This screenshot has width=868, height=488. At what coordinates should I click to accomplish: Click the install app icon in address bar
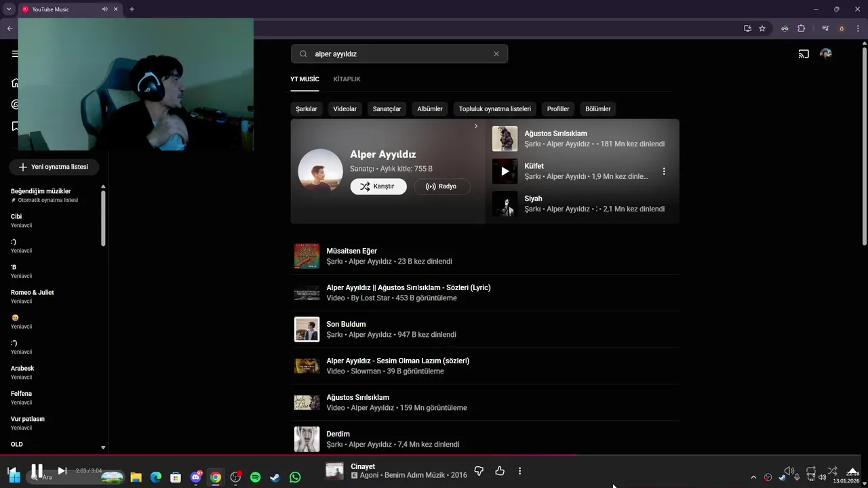(x=747, y=28)
